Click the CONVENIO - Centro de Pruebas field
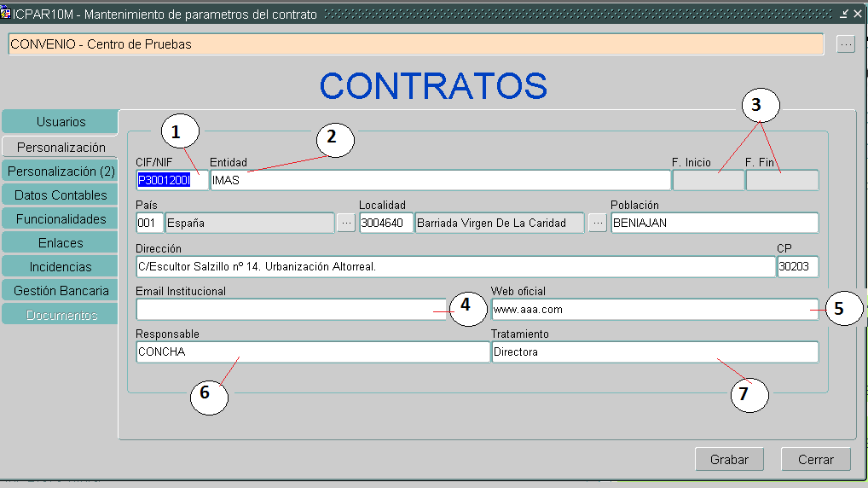This screenshot has width=868, height=488. tap(416, 44)
